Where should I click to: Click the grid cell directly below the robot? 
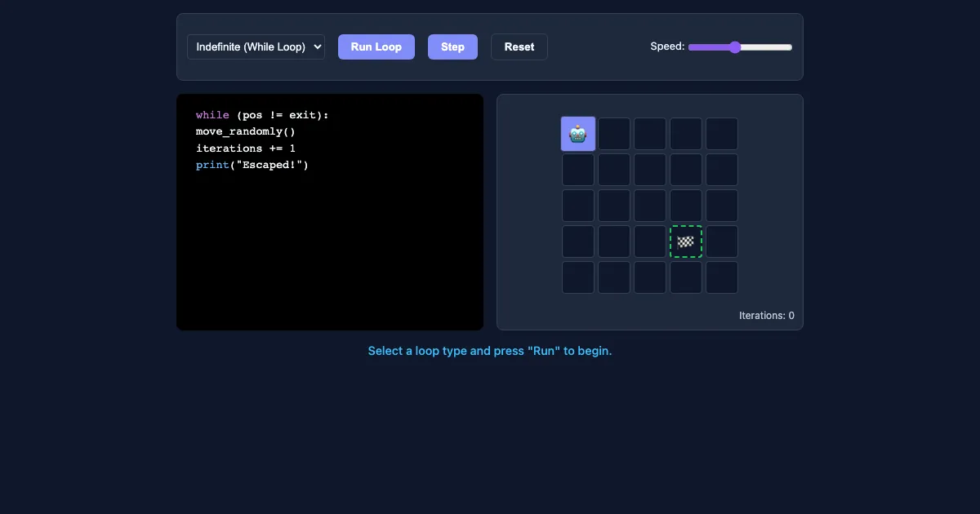point(578,170)
